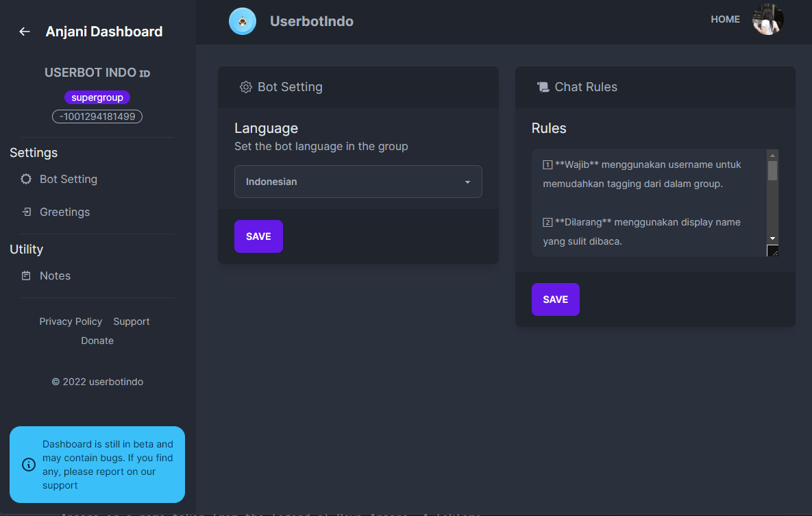The image size is (812, 516).
Task: Click the Settings section label
Action: coord(34,153)
